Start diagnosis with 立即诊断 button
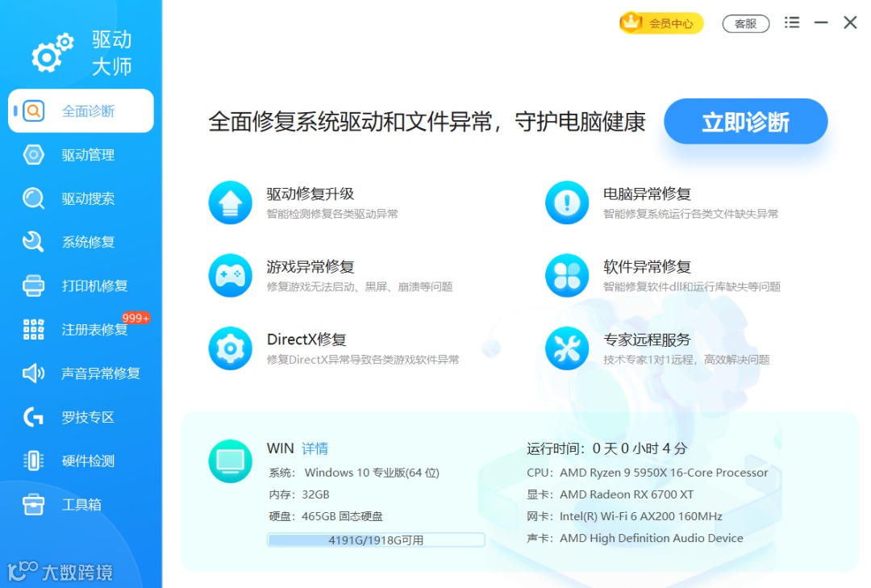The image size is (871, 588). click(x=745, y=122)
